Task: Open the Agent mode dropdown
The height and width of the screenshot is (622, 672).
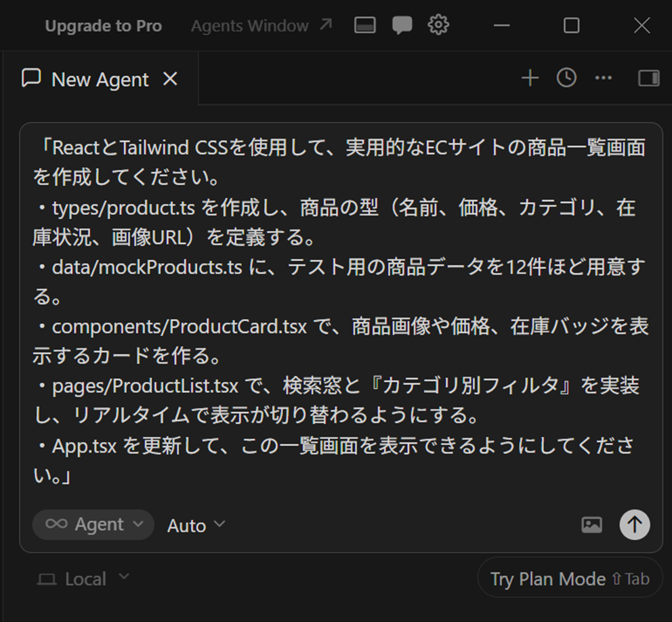Action: point(93,524)
